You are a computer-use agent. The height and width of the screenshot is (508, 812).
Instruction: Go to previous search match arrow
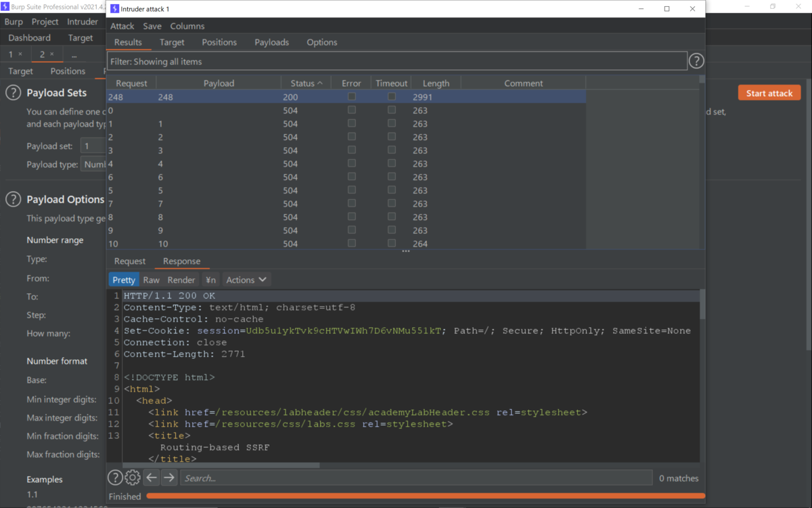click(152, 478)
